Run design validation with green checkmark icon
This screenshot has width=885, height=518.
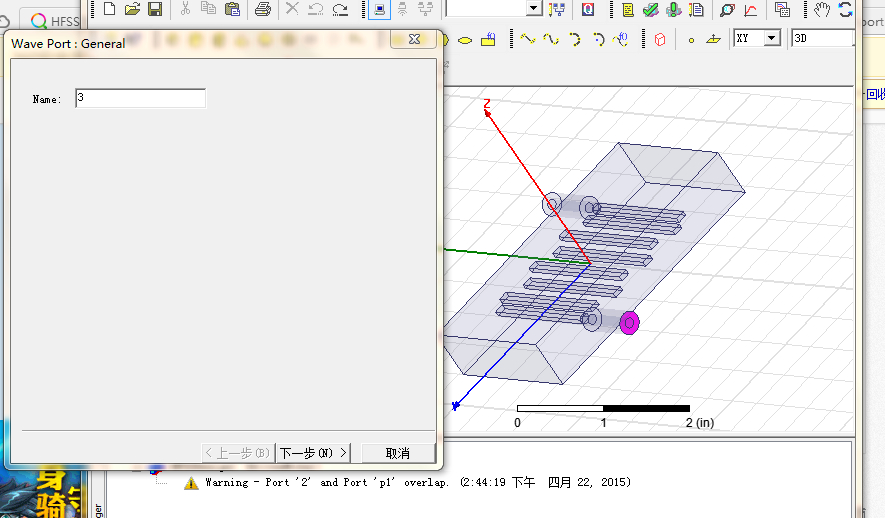(x=650, y=9)
